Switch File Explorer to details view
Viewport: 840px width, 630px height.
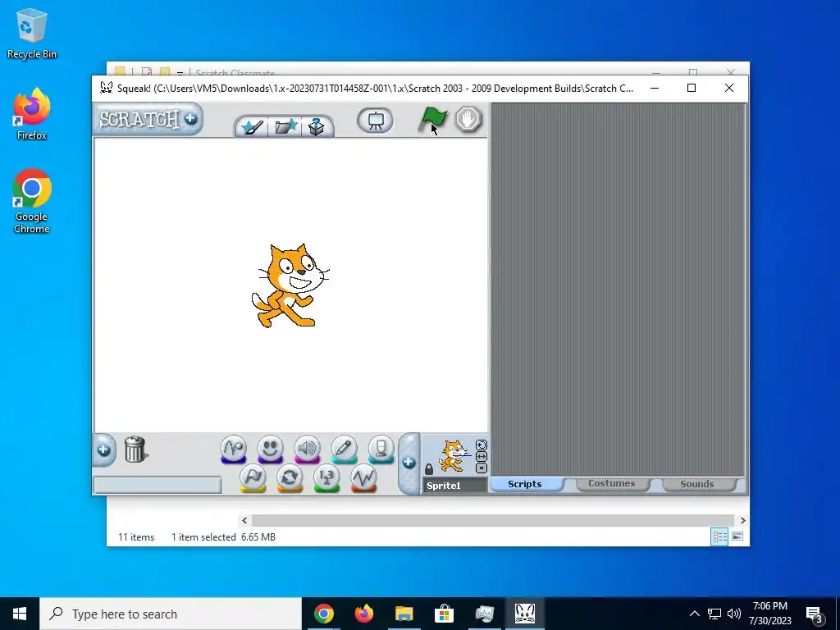719,536
